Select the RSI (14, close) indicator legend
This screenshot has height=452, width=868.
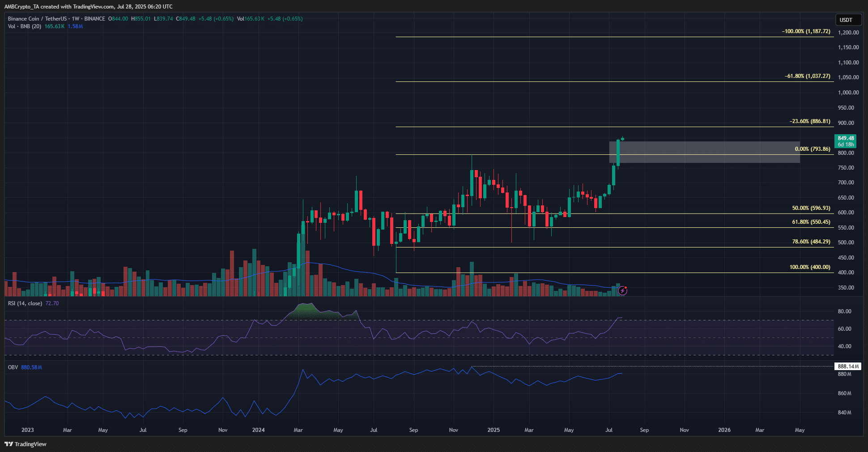click(25, 303)
